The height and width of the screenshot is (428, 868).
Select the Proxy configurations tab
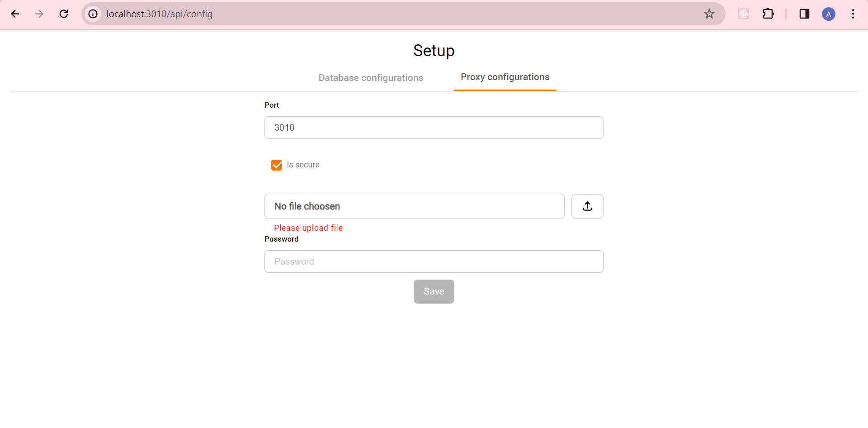(x=505, y=77)
